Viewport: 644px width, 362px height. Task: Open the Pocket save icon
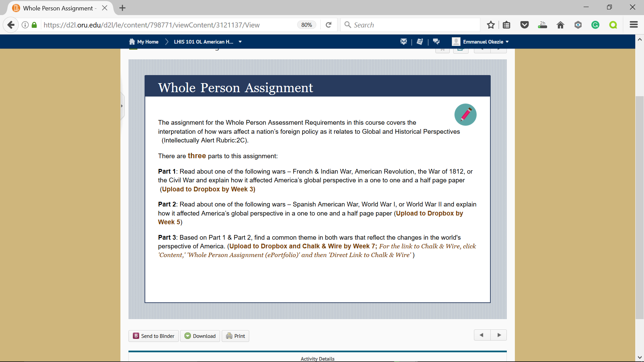click(525, 25)
